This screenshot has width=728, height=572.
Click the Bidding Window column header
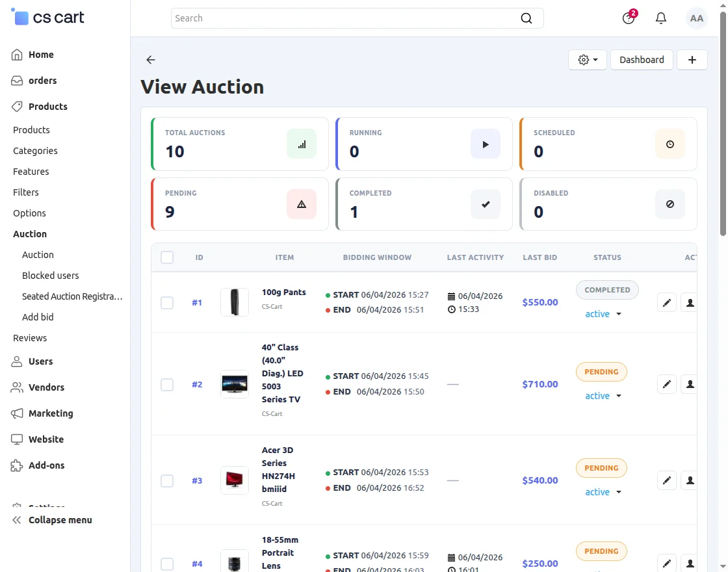click(x=377, y=257)
